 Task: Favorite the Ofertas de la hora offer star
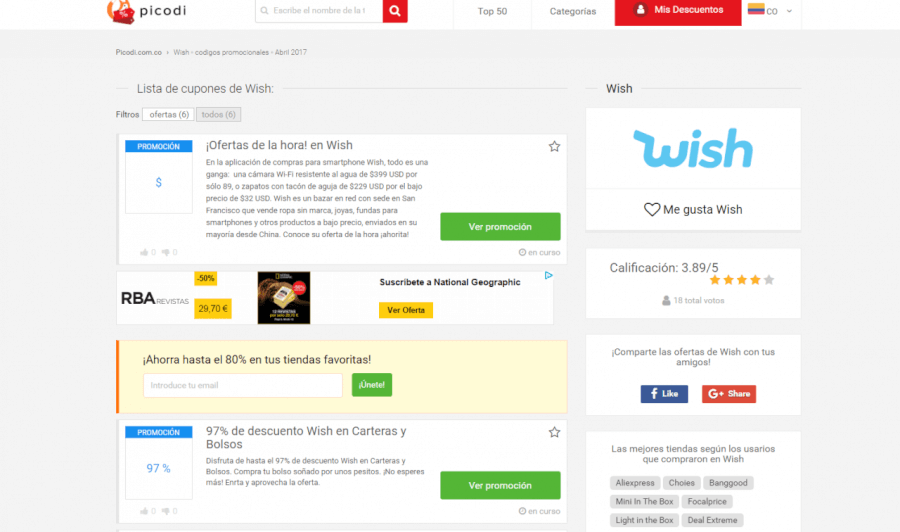554,146
